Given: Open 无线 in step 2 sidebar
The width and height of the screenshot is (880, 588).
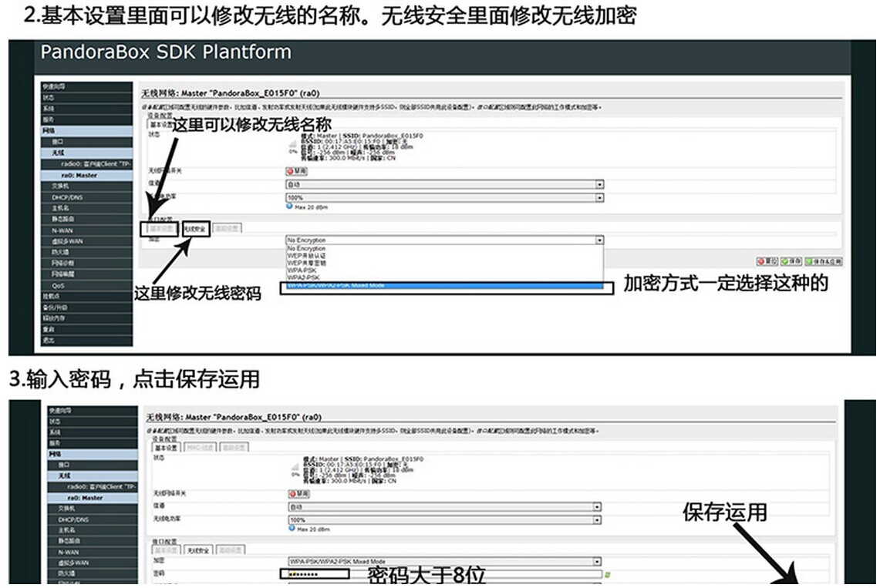Looking at the screenshot, I should [x=86, y=153].
